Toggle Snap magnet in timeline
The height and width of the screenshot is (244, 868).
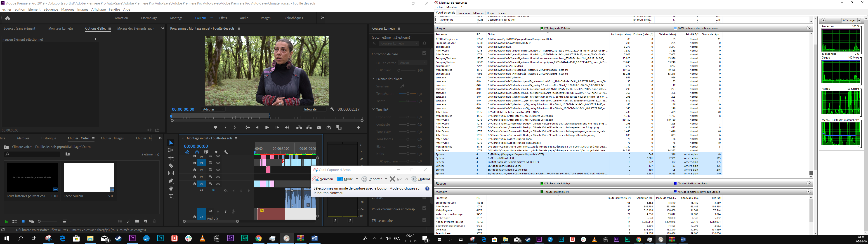coord(197,152)
